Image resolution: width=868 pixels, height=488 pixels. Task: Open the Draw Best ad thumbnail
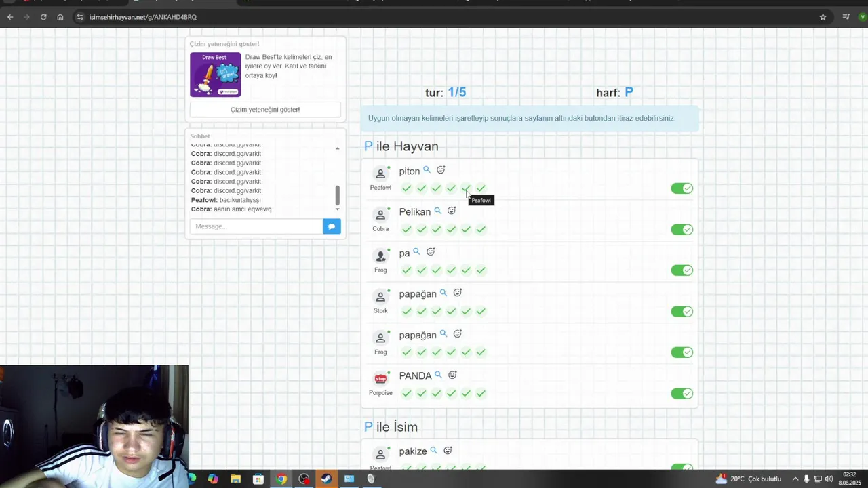[216, 75]
